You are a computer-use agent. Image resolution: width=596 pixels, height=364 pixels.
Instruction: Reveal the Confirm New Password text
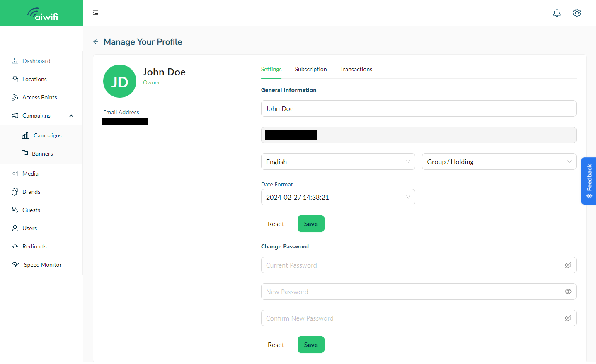click(568, 318)
